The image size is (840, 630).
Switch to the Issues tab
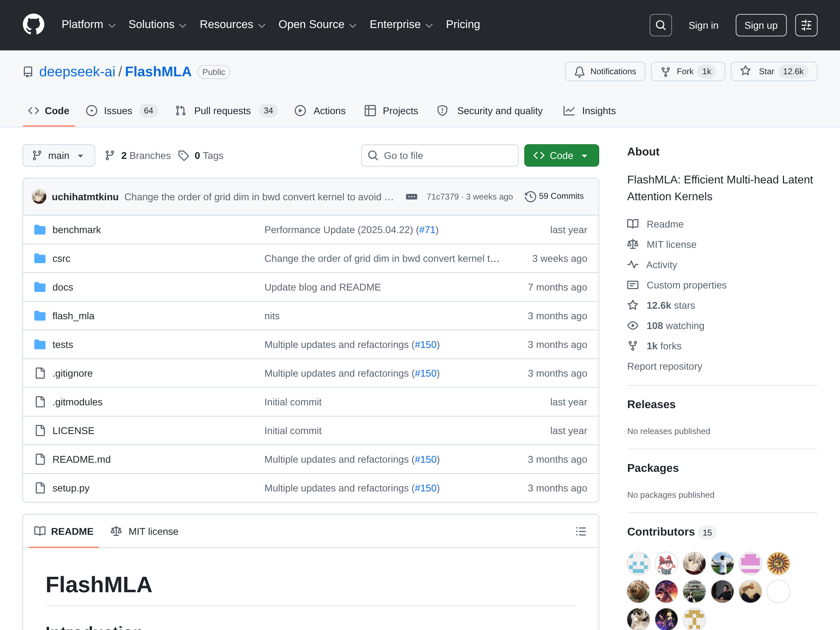point(118,111)
